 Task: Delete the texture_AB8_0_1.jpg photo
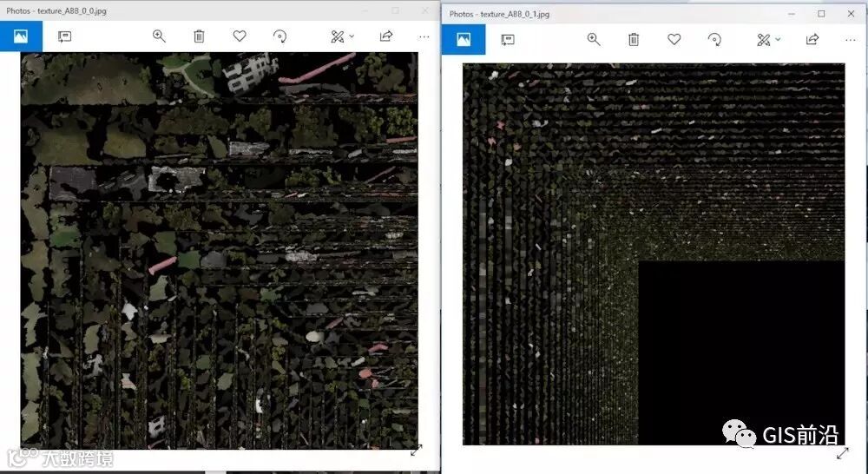pyautogui.click(x=634, y=39)
